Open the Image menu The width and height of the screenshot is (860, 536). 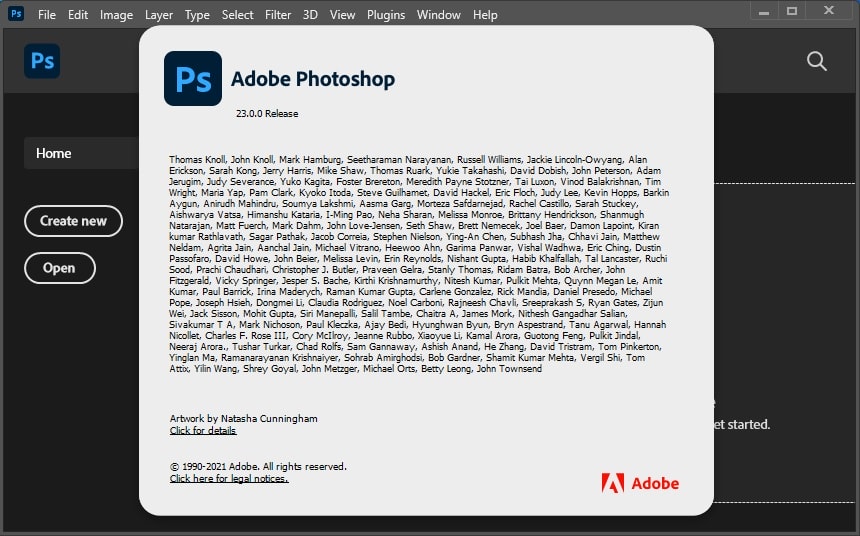point(116,15)
